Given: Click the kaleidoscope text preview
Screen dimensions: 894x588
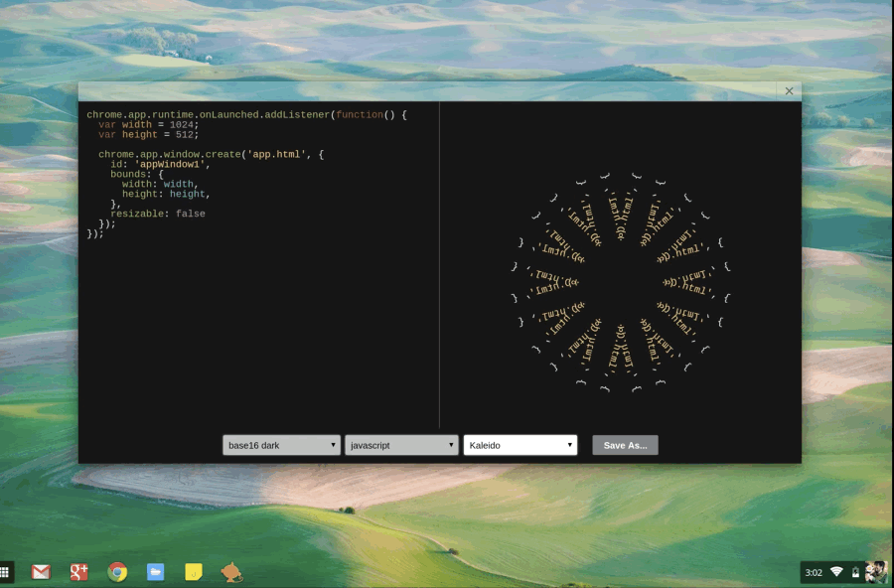Looking at the screenshot, I should tap(620, 282).
